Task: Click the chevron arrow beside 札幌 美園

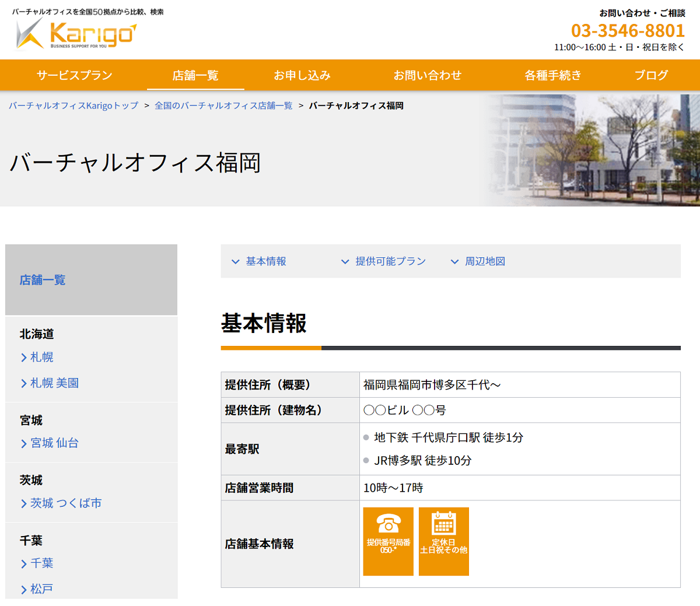Action: (24, 383)
